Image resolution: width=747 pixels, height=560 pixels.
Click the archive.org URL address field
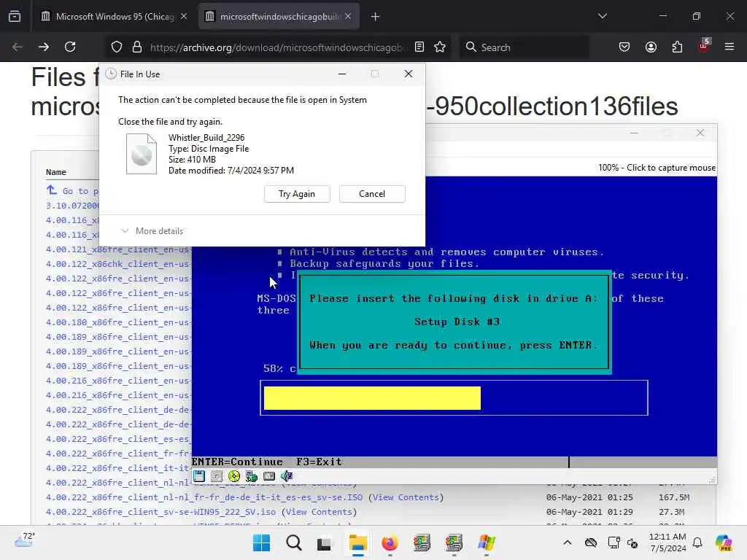pos(279,47)
